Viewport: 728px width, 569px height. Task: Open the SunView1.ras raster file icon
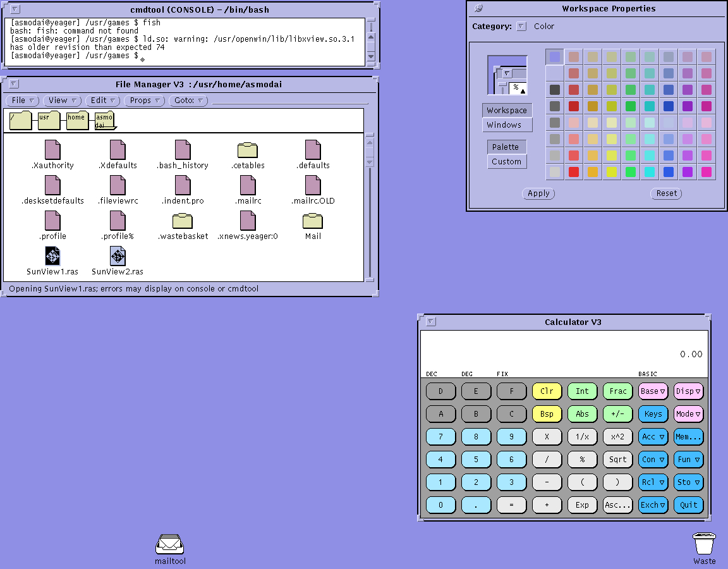(52, 256)
